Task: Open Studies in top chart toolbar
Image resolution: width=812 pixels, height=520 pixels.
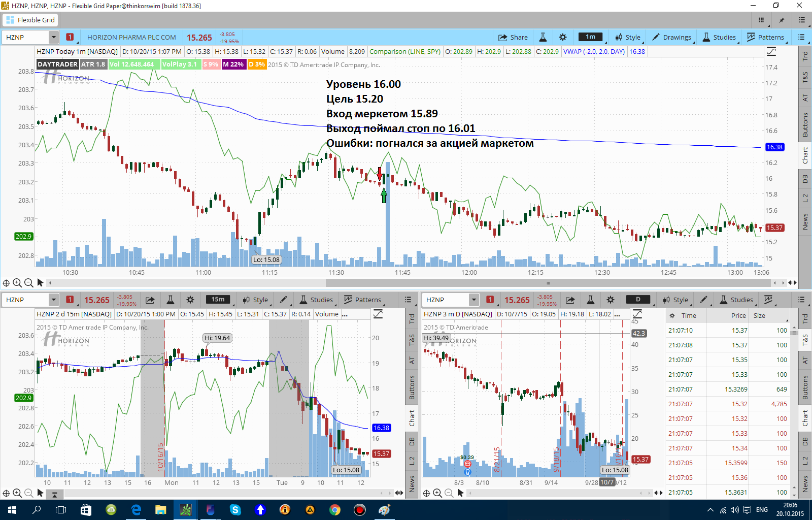Action: pyautogui.click(x=719, y=37)
